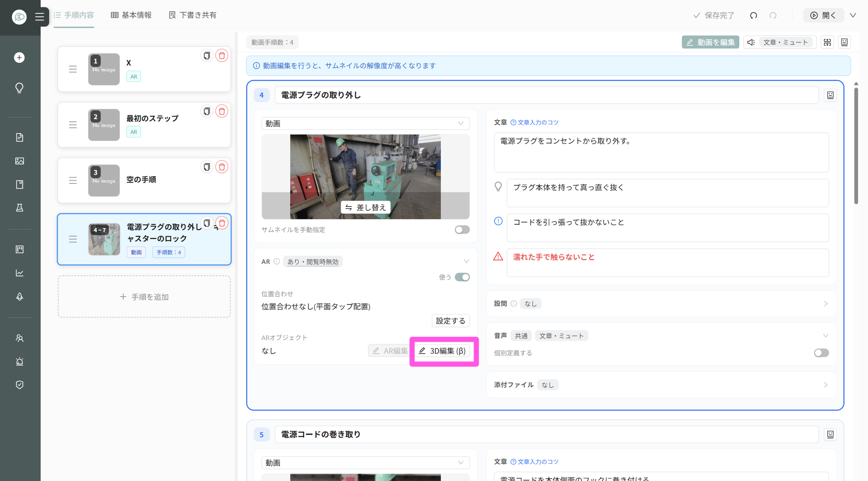Viewport: 868px width, 481px height.
Task: Click the card view icon at toolbar far right
Action: (845, 42)
